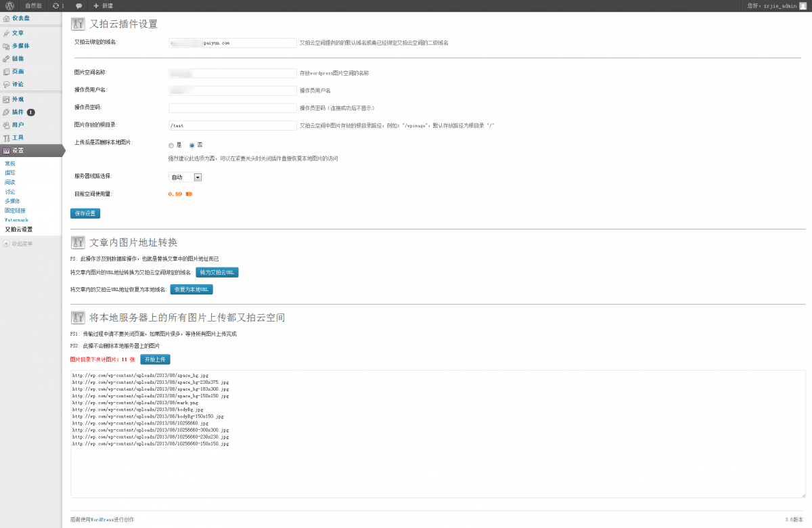This screenshot has height=528, width=812.
Task: Open the comments bubble icon in admin bar
Action: 79,5
